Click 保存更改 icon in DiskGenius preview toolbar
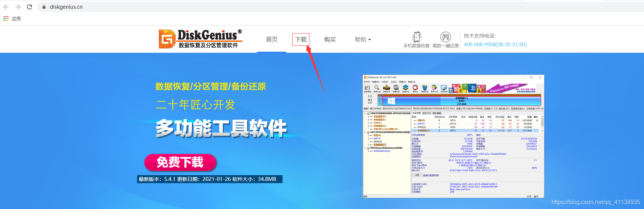Viewport: 644px width, 209px height. coord(367,89)
